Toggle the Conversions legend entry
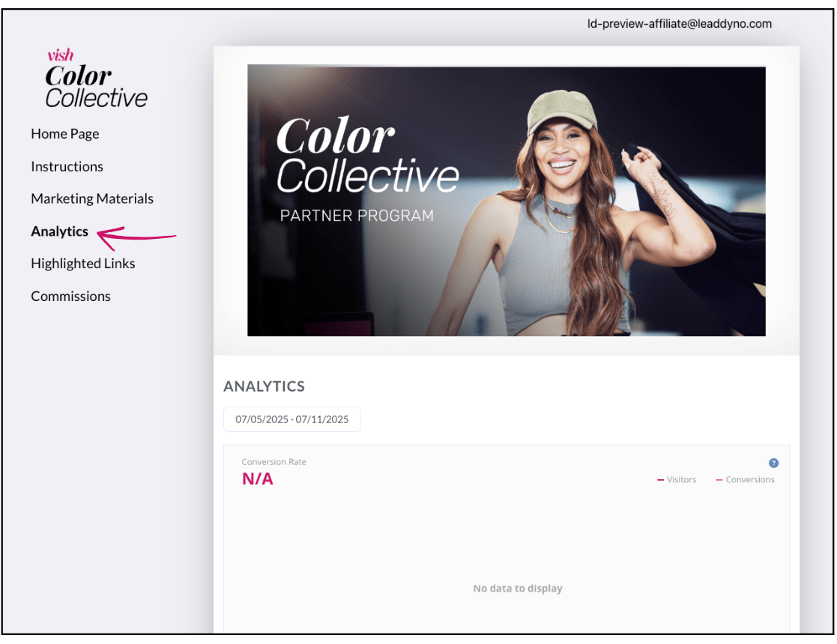Image resolution: width=837 pixels, height=644 pixels. click(745, 480)
